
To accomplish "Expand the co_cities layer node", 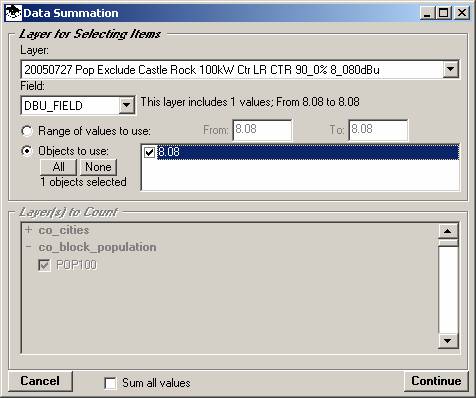I will pyautogui.click(x=29, y=230).
